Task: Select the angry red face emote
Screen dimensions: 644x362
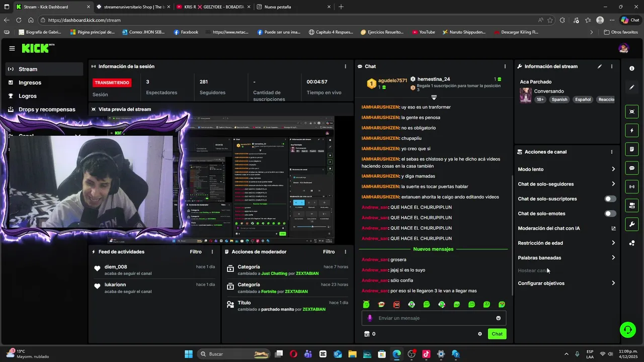Action: click(396, 305)
